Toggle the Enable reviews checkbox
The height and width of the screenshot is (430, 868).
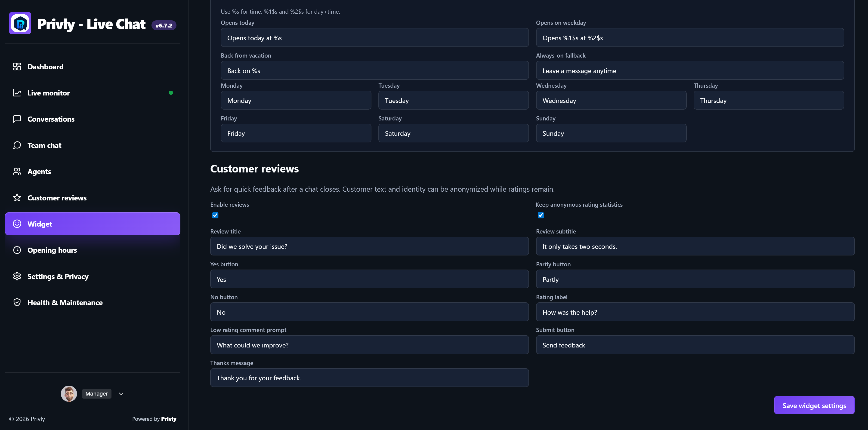pos(215,215)
